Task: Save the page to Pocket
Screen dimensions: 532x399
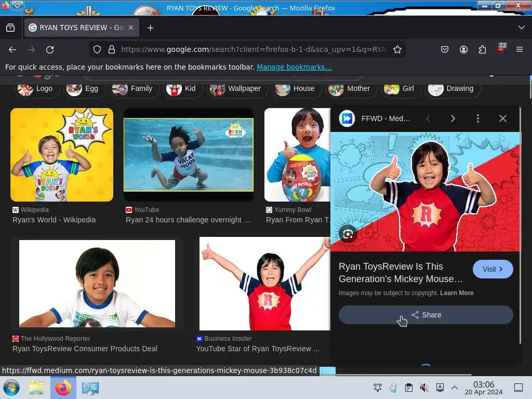Action: coord(445,49)
